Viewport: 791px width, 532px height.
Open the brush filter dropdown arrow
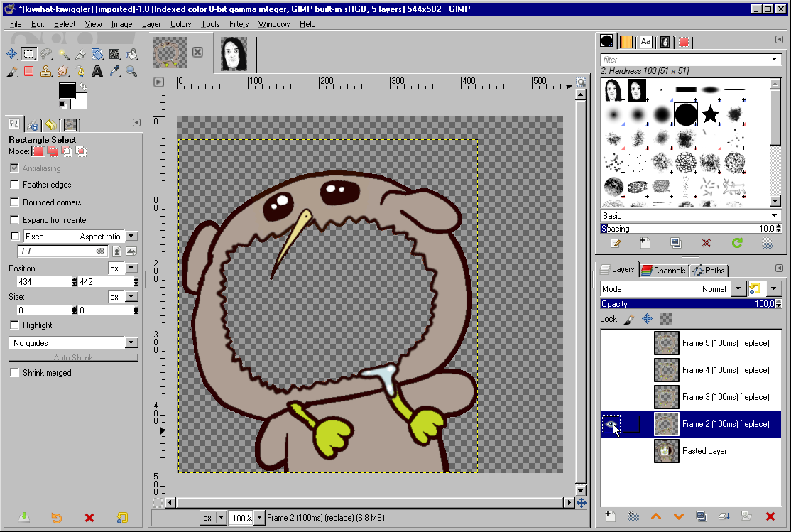(x=775, y=60)
